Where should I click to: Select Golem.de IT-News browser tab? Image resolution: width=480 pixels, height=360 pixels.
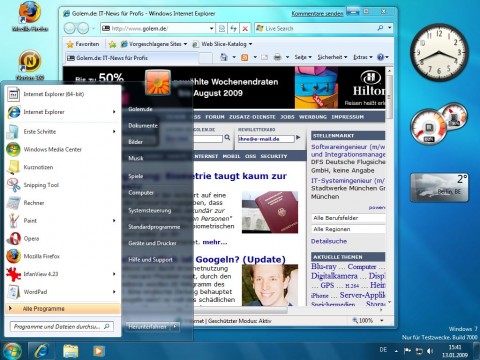[x=132, y=58]
